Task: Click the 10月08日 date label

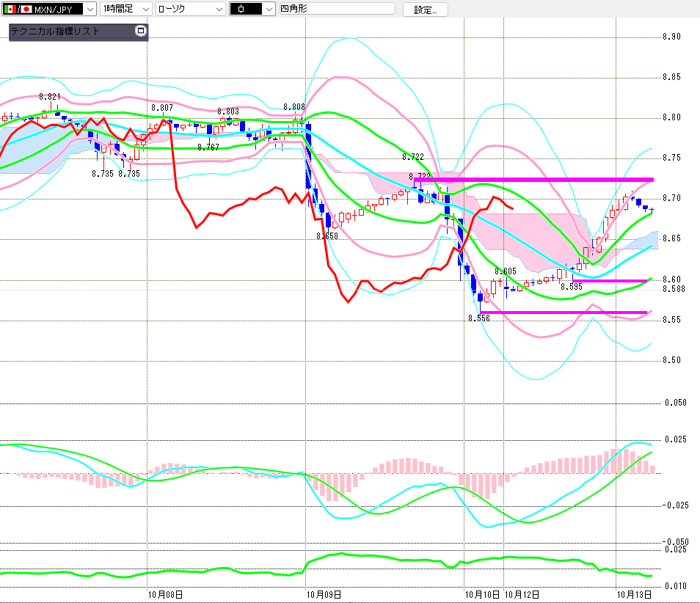Action: tap(165, 594)
